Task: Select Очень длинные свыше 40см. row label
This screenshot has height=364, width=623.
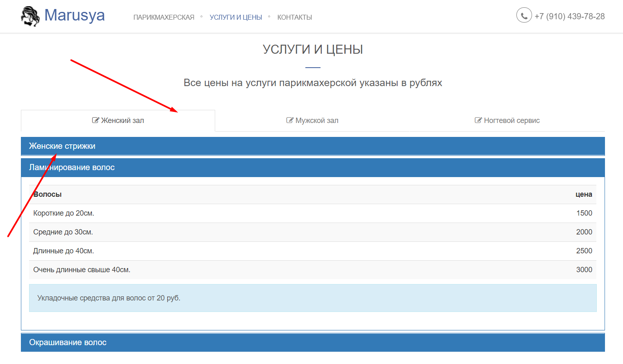Action: [x=82, y=270]
